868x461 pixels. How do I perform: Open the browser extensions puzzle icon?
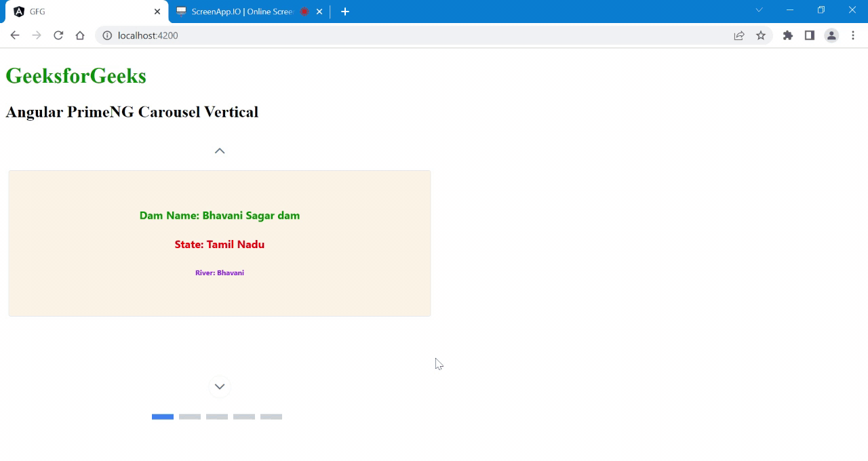pos(787,35)
